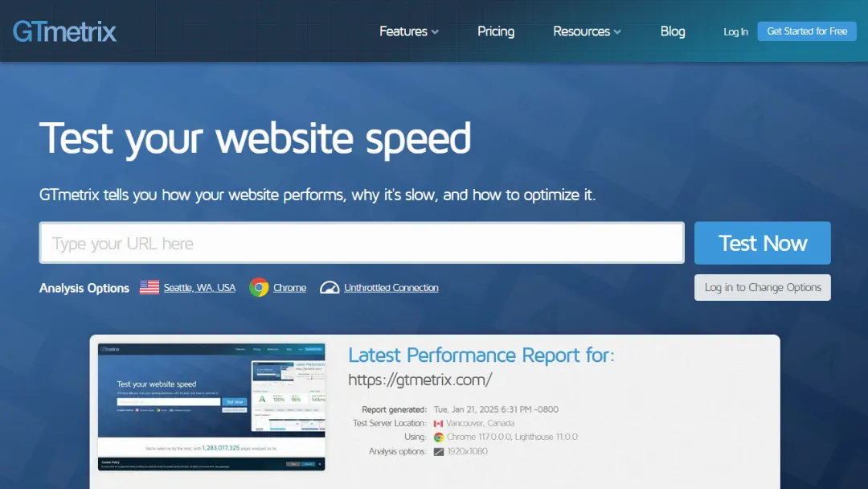Click Get Started for Free
Screen dimensions: 868x489
coord(807,31)
